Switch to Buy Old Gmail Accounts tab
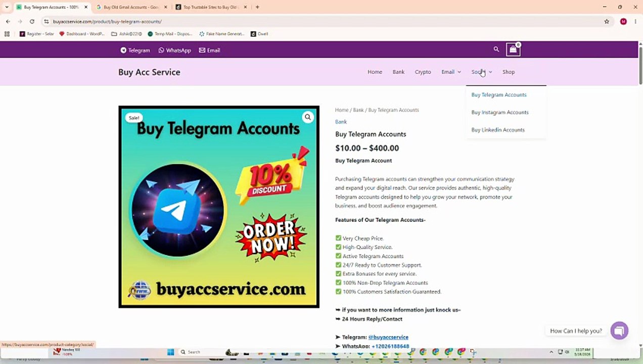This screenshot has height=364, width=643. [x=131, y=7]
